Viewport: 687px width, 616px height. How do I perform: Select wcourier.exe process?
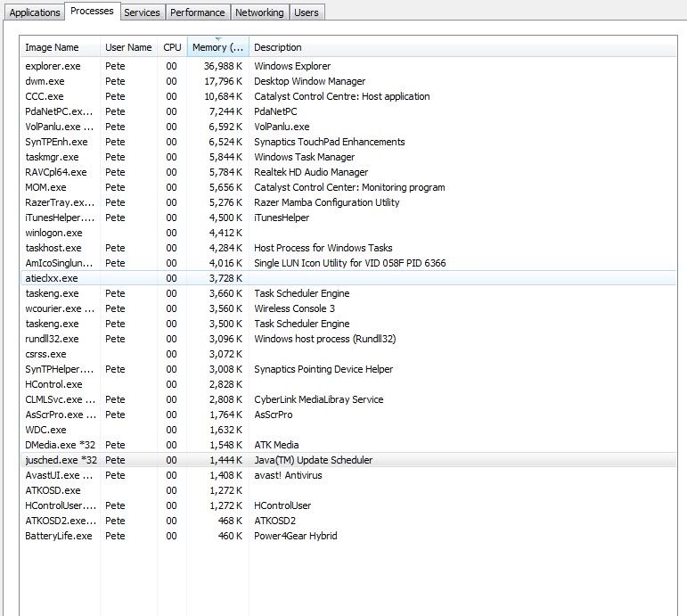coord(348,308)
